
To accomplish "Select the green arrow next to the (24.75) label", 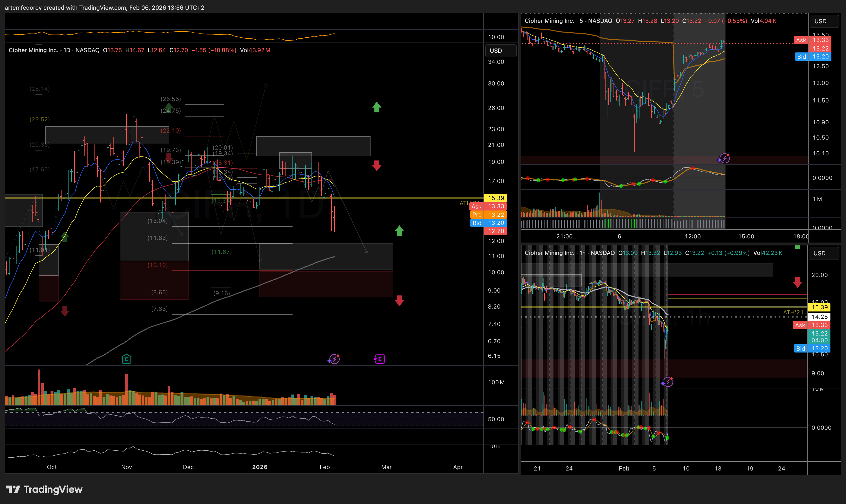I will pyautogui.click(x=169, y=108).
